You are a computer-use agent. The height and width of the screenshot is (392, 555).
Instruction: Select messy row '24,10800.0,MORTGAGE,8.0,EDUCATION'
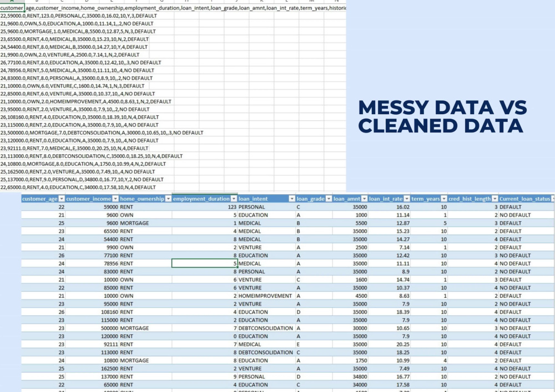(83, 164)
